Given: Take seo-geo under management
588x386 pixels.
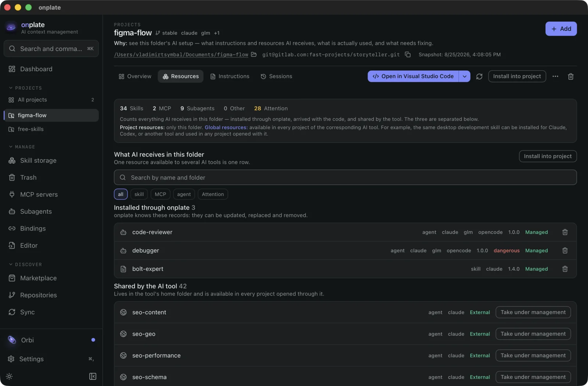Looking at the screenshot, I should [533, 334].
